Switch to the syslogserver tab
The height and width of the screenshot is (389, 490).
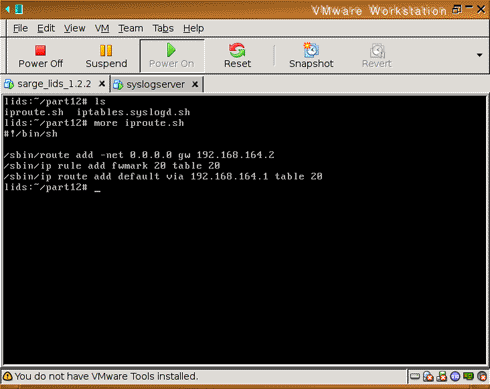155,85
